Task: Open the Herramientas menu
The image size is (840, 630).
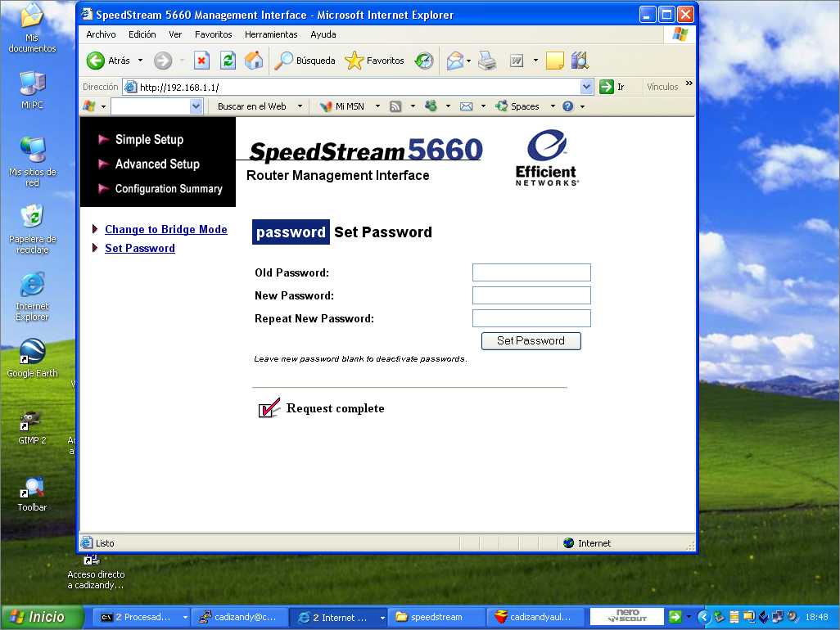Action: pos(271,34)
